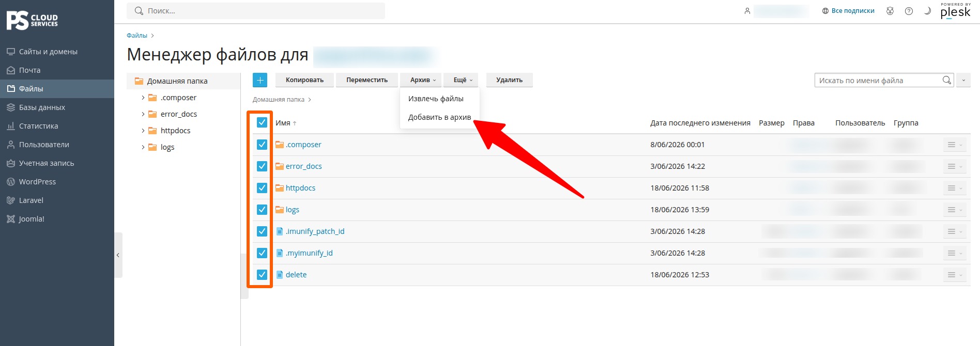Expand the error_docs folder in tree

point(143,114)
